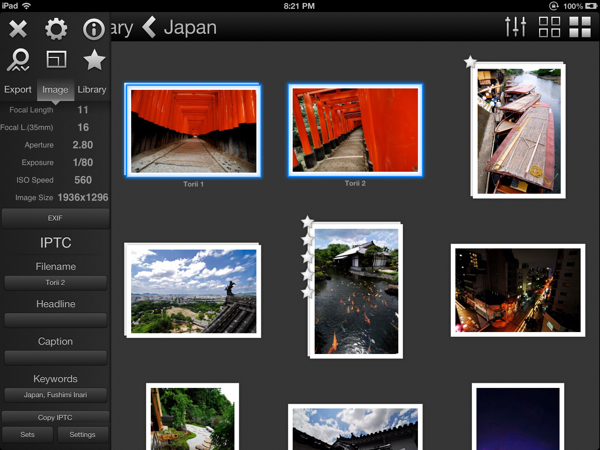Switch to the Library tab

click(92, 90)
